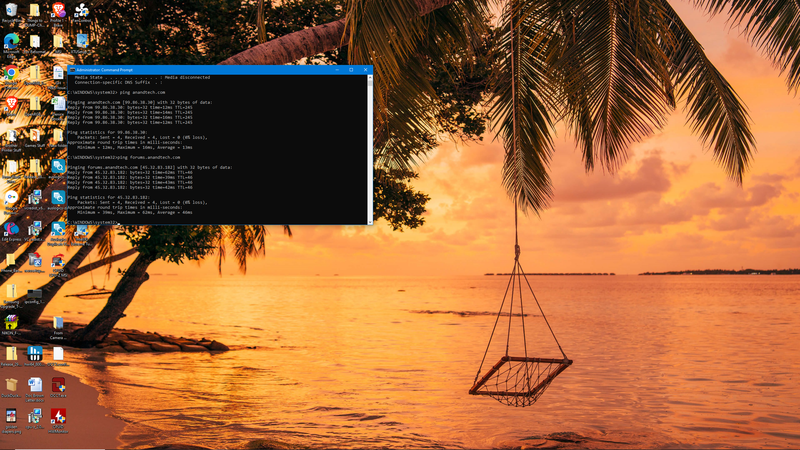
Task: Select the golden diapers image file
Action: click(10, 416)
